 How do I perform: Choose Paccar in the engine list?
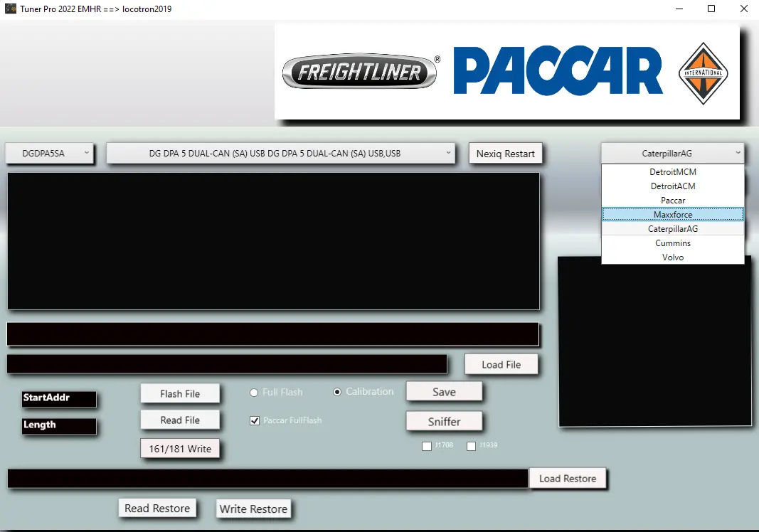click(673, 201)
